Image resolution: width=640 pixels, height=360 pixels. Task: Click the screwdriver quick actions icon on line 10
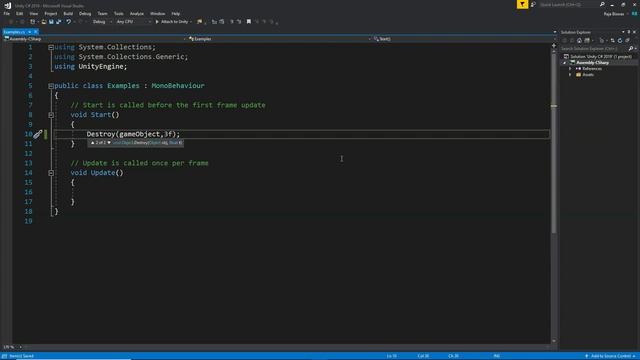pyautogui.click(x=38, y=134)
